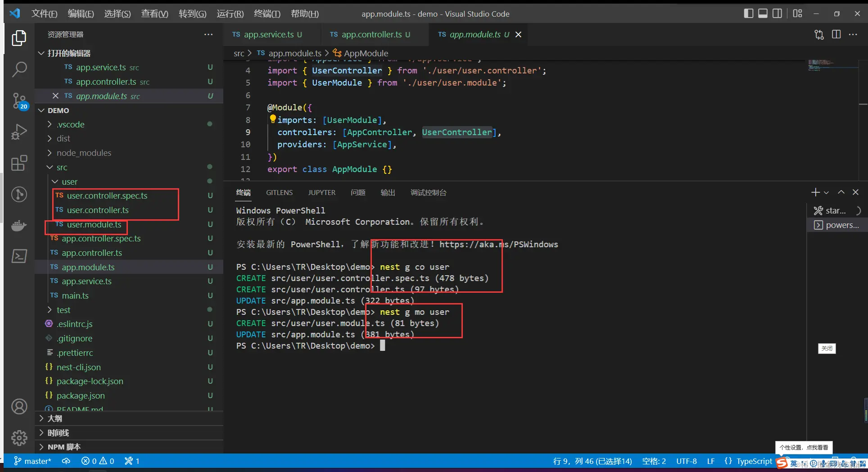Split the editor to the right

point(836,35)
